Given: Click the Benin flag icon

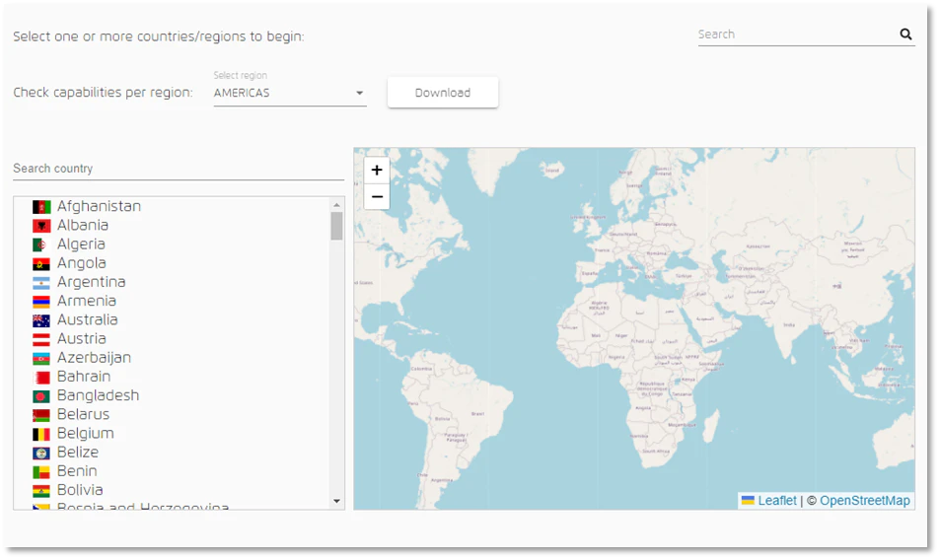Looking at the screenshot, I should pyautogui.click(x=41, y=472).
